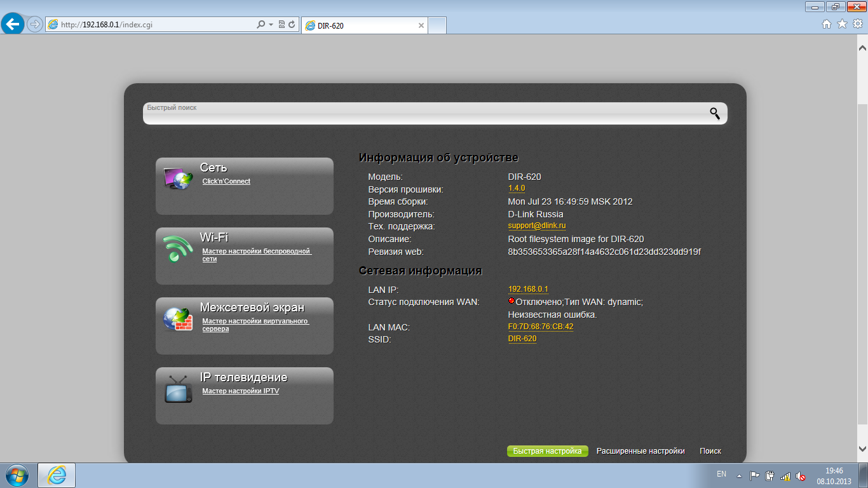Select the DIR-620 browser tab
868x488 pixels.
tap(363, 25)
